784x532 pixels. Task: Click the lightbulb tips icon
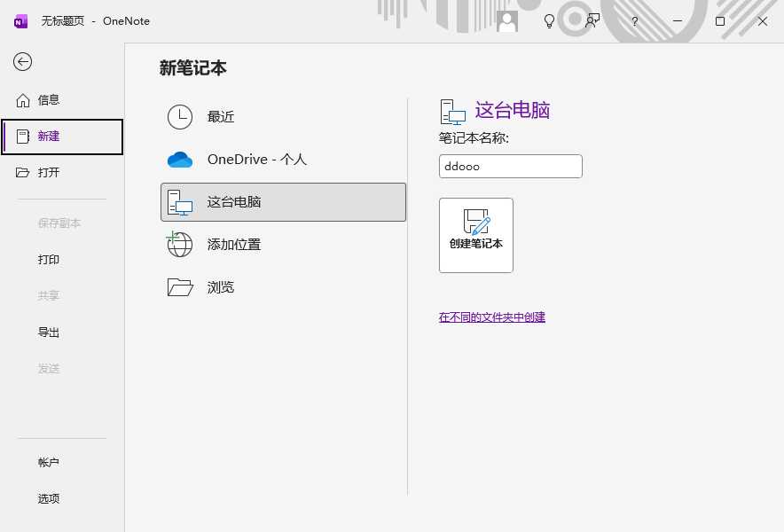[x=549, y=21]
